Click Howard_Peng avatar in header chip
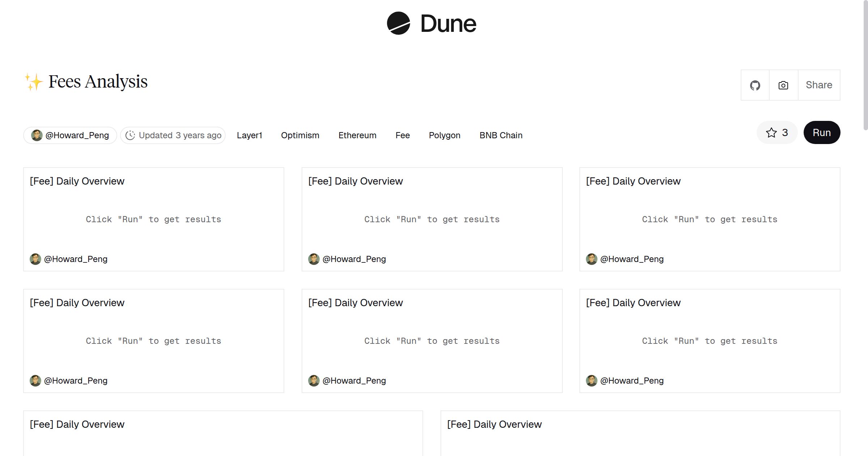The width and height of the screenshot is (868, 456). (37, 135)
